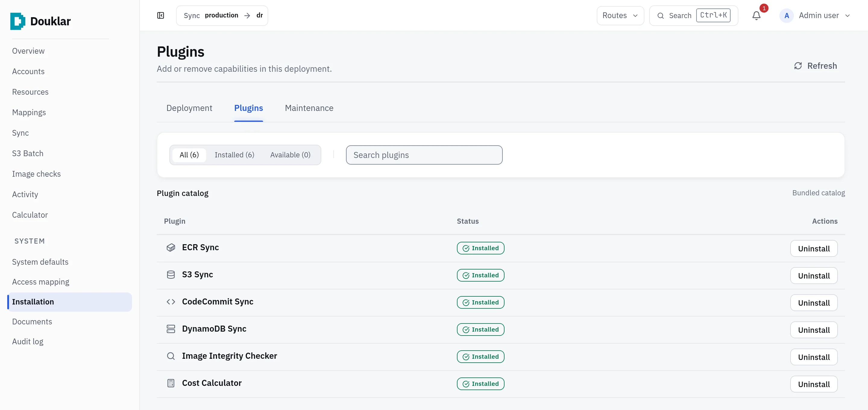The height and width of the screenshot is (410, 868).
Task: Open Documents in the sidebar
Action: point(32,322)
